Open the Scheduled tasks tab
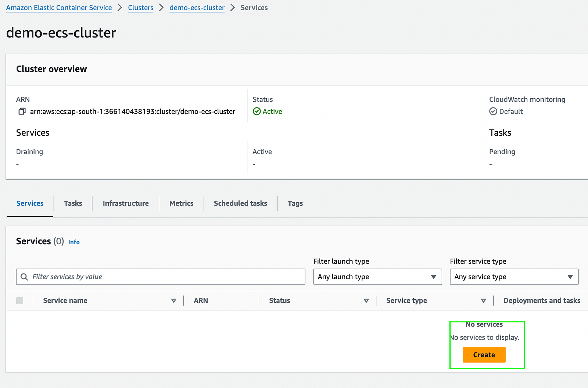This screenshot has height=388, width=588. [240, 203]
